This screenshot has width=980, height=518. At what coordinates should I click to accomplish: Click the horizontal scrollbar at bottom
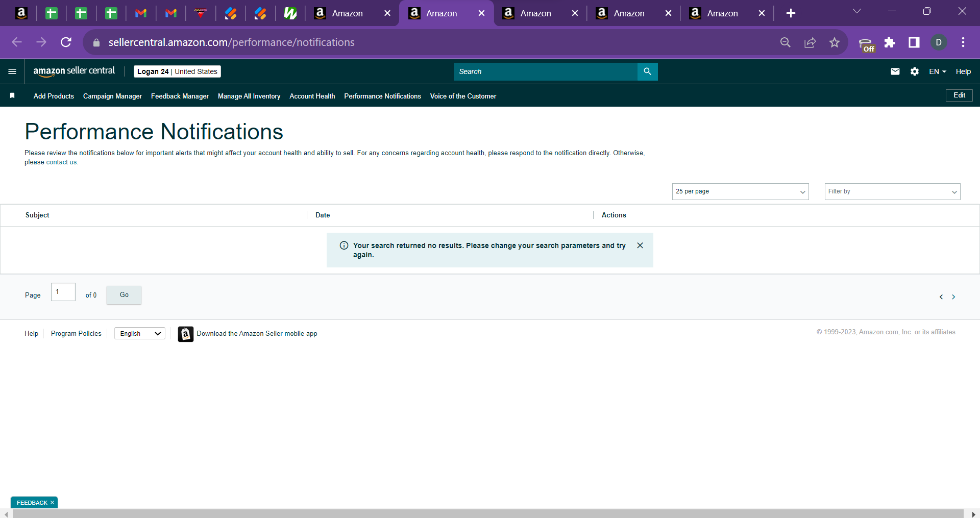click(487, 513)
